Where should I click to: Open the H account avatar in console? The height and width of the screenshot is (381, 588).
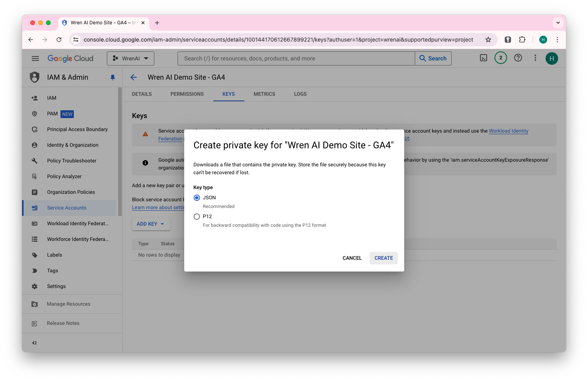click(551, 58)
